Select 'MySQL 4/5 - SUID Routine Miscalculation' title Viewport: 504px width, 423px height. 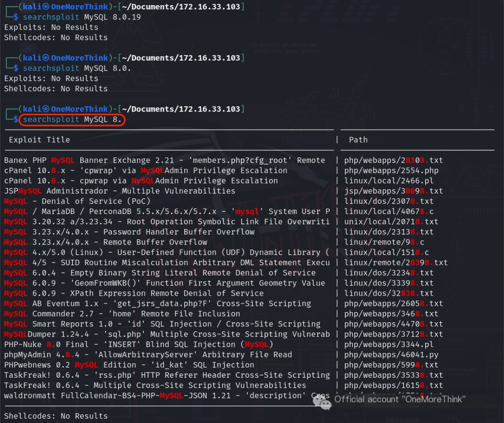pos(167,263)
